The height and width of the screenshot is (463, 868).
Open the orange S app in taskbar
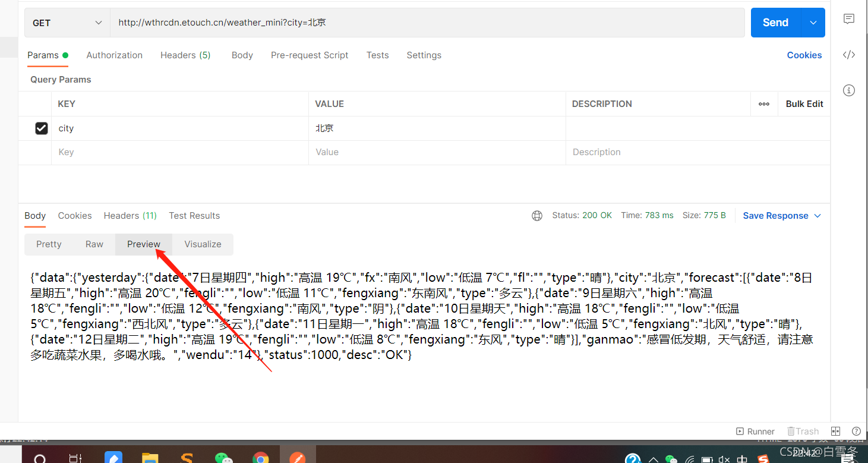click(x=187, y=458)
